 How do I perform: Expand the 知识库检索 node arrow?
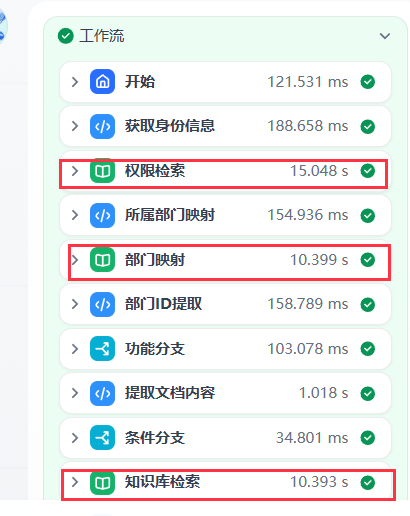[75, 482]
